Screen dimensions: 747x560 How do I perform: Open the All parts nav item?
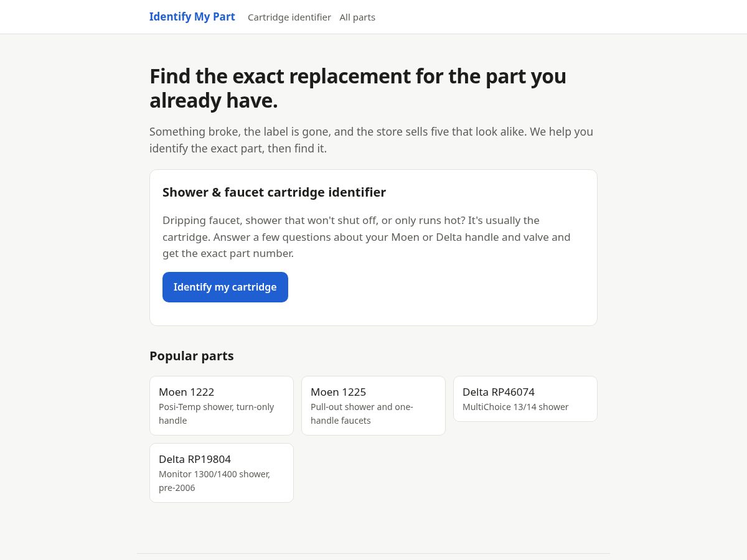point(357,17)
